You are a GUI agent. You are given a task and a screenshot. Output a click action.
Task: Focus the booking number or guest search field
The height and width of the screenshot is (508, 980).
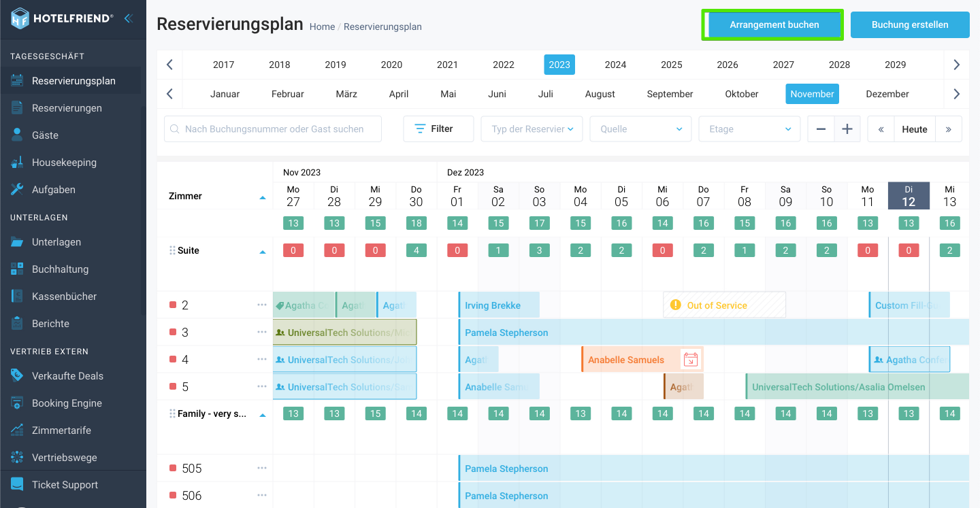pos(273,129)
